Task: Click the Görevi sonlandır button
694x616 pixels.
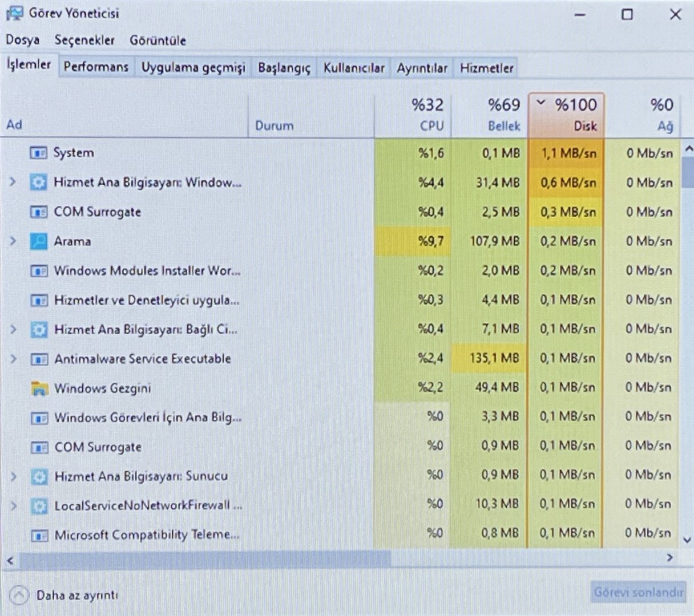Action: [x=638, y=592]
